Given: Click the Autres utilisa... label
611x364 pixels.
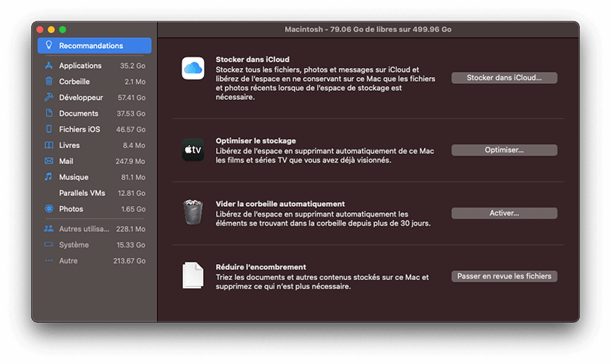Looking at the screenshot, I should click(x=84, y=229).
